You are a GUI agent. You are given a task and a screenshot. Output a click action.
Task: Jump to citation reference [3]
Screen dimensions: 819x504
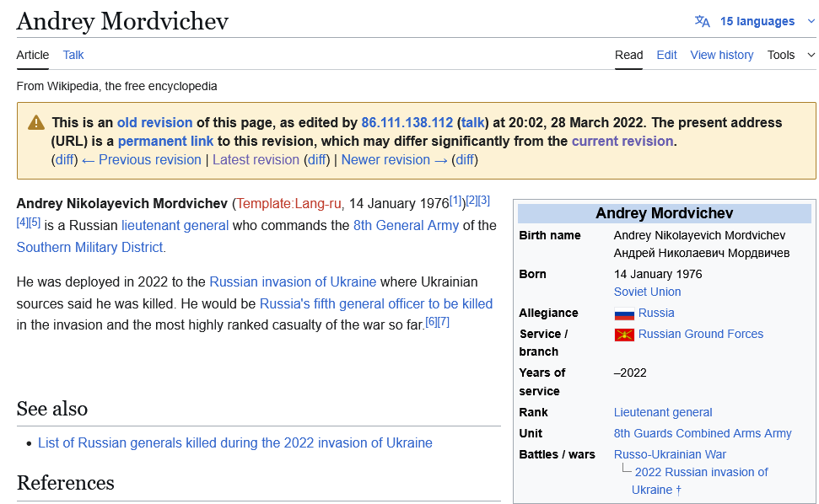(484, 201)
